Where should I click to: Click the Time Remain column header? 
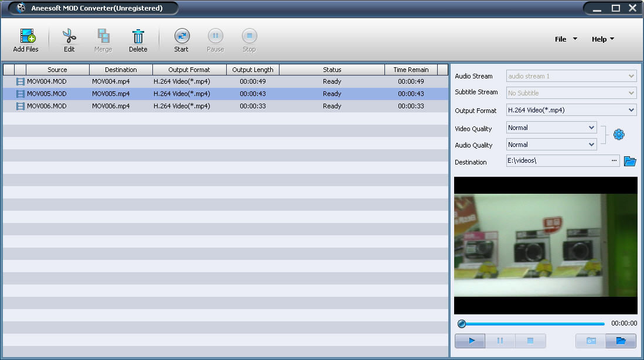pos(411,70)
